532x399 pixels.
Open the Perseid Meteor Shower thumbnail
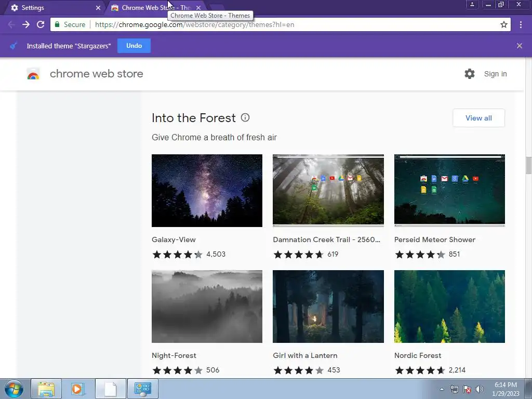(449, 191)
